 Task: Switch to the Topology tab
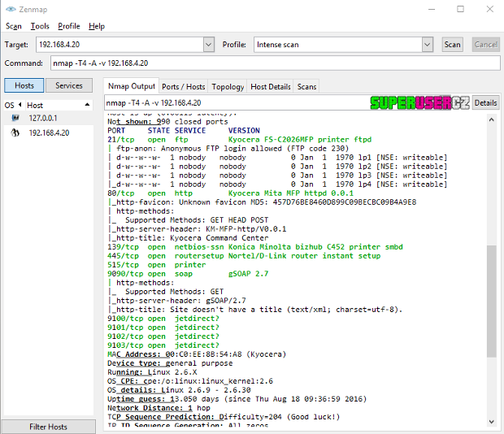point(228,87)
